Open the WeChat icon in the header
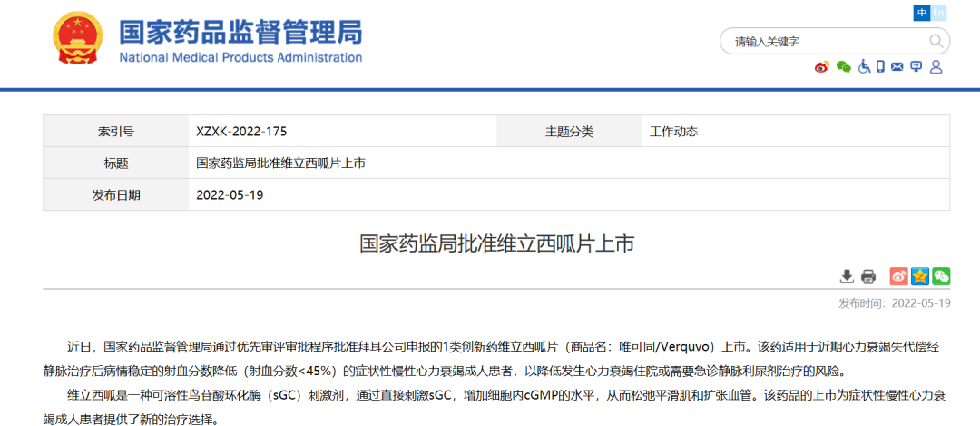This screenshot has width=980, height=426. point(844,66)
